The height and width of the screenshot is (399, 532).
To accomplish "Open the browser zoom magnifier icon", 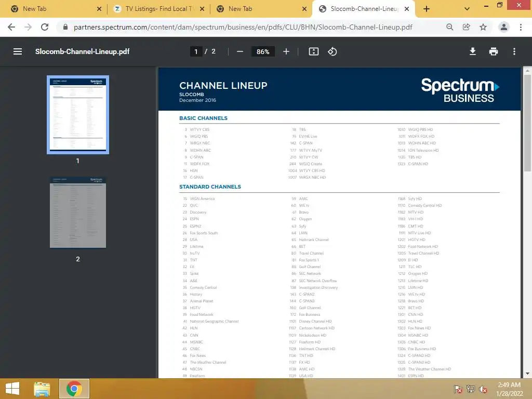I will point(449,27).
